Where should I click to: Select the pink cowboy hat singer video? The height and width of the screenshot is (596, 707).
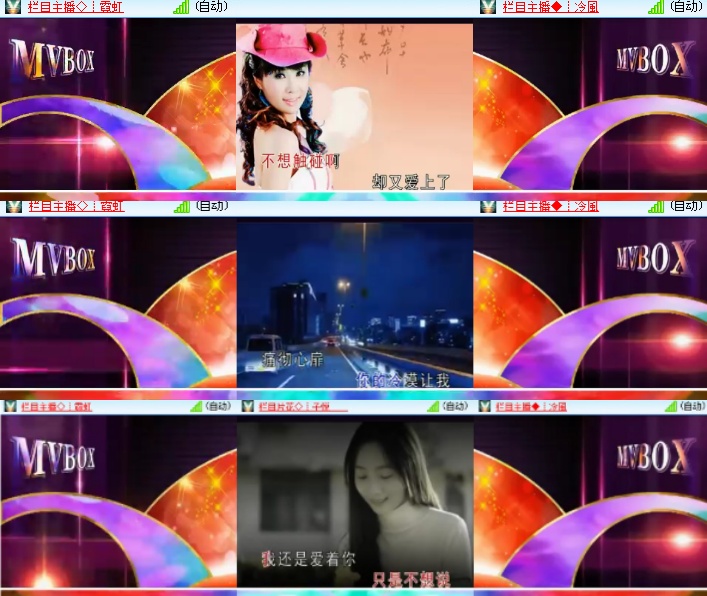[x=354, y=107]
